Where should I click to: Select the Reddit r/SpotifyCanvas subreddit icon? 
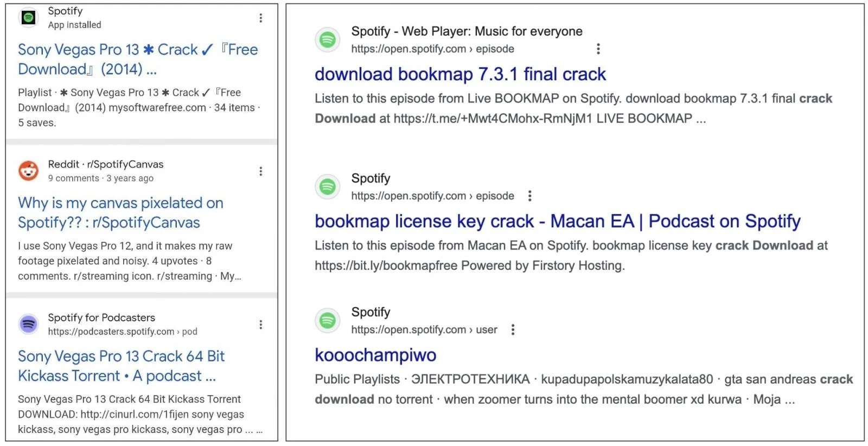tap(28, 171)
